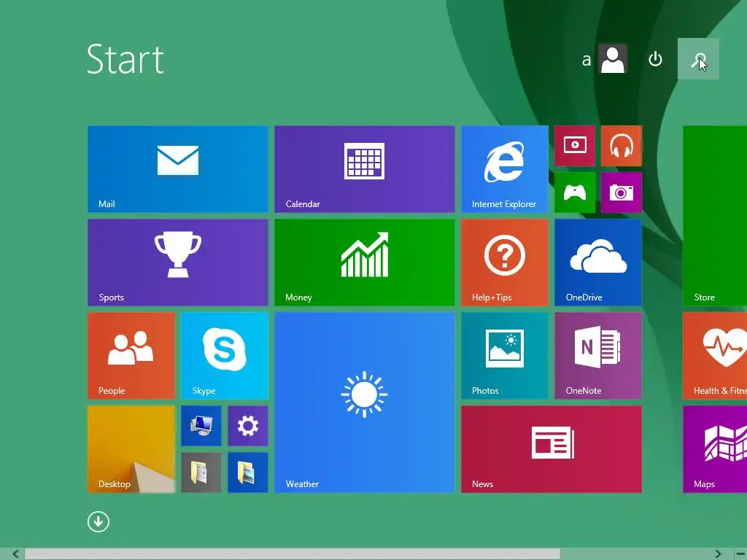Open the Money tile

tap(365, 262)
